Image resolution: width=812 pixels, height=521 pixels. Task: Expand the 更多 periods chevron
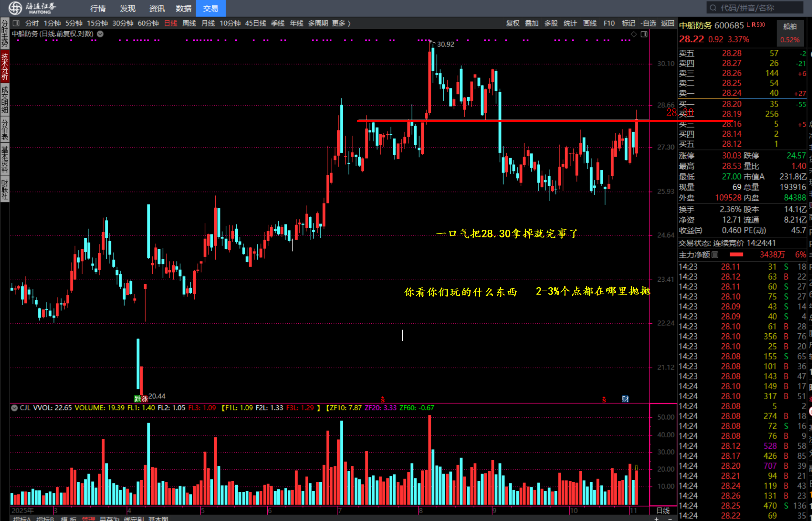[349, 23]
